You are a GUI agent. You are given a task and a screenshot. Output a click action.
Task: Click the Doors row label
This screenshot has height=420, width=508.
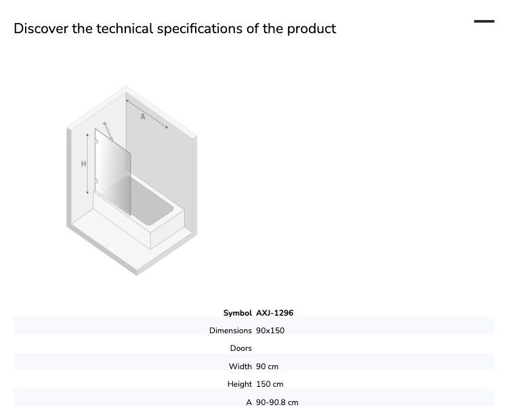pos(240,348)
